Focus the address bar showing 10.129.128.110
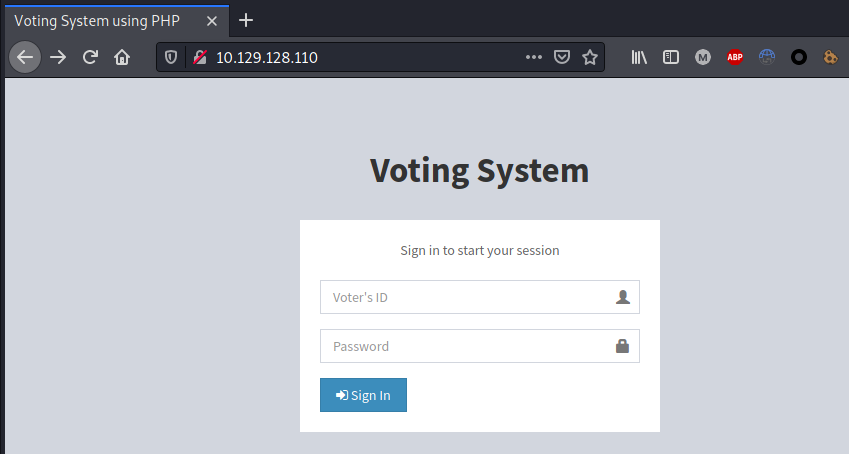This screenshot has width=849, height=454. point(360,57)
